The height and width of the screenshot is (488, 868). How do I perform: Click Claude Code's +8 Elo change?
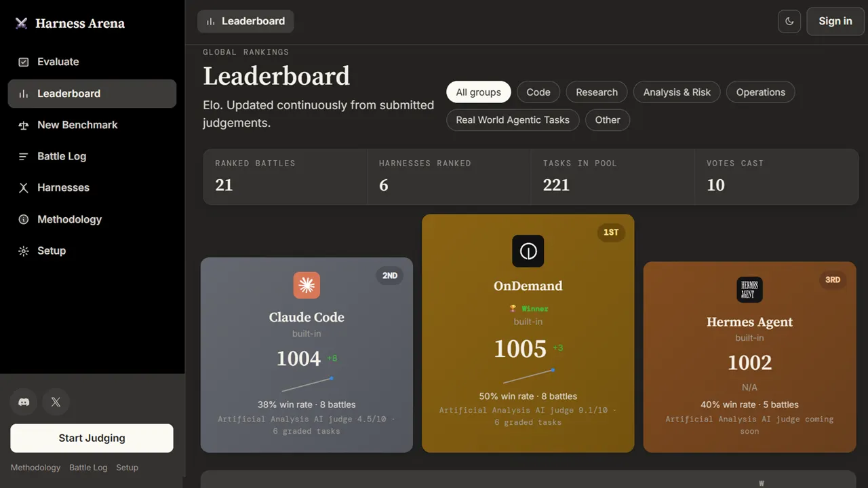(332, 358)
